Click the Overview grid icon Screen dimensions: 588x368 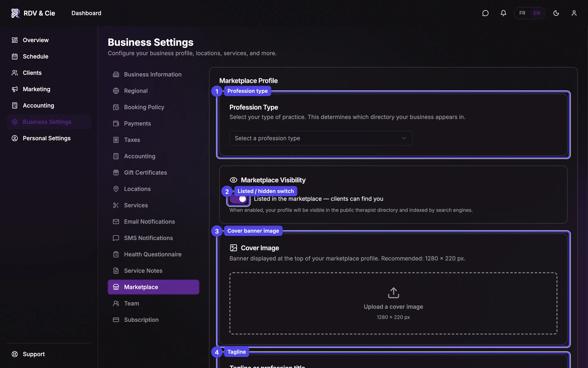pyautogui.click(x=14, y=40)
